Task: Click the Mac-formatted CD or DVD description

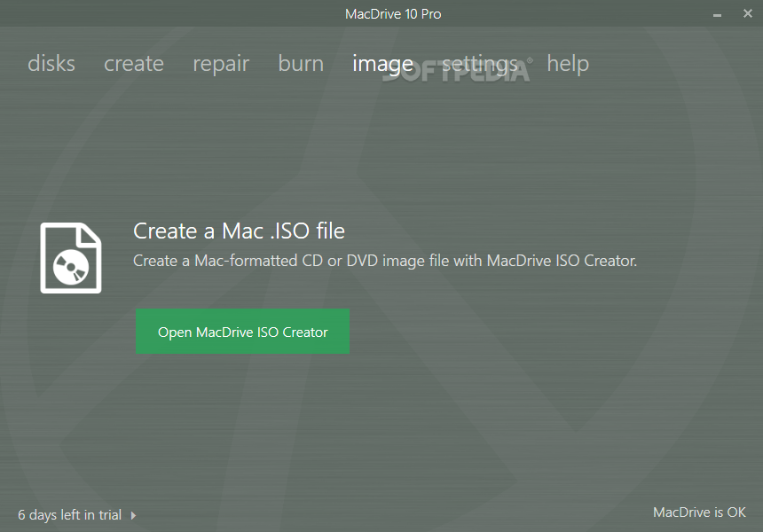Action: (385, 261)
